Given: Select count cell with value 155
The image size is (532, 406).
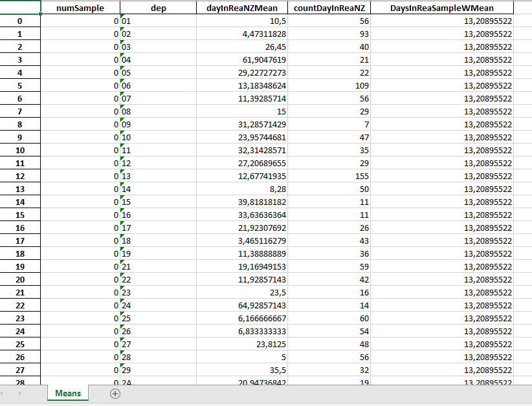Looking at the screenshot, I should coord(329,176).
